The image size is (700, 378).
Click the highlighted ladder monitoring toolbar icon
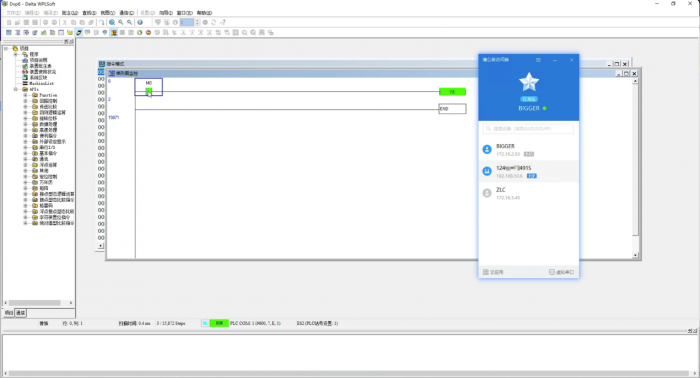point(114,33)
